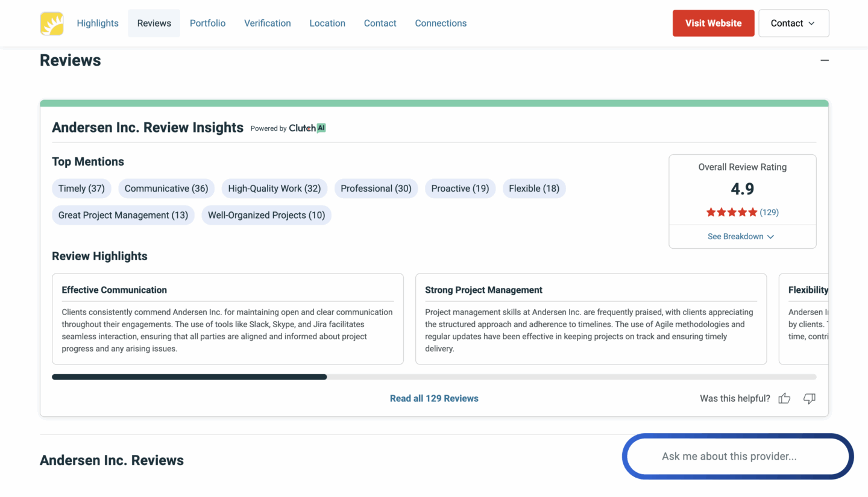
Task: Select the Proactive (19) chip
Action: [460, 189]
